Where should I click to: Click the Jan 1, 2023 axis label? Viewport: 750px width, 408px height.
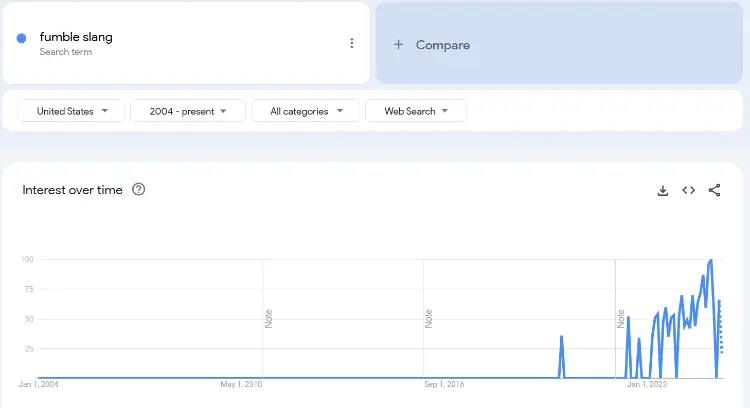coord(646,383)
